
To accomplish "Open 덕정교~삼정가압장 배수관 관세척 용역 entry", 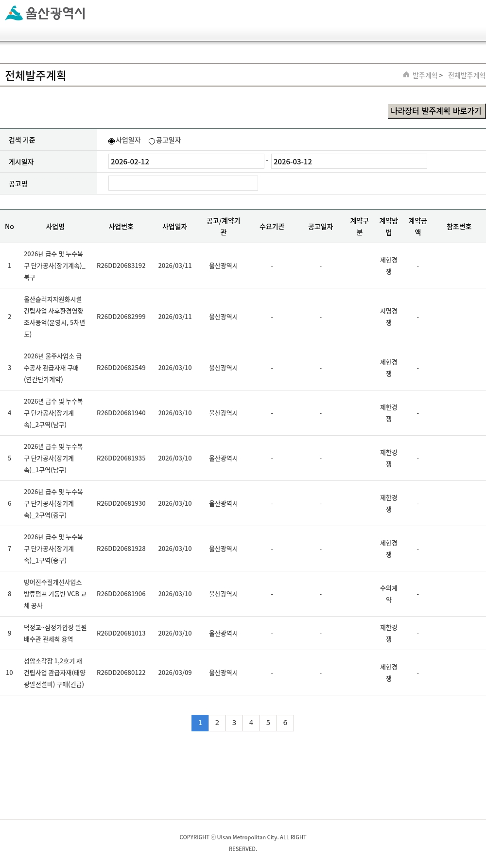I will 54,633.
